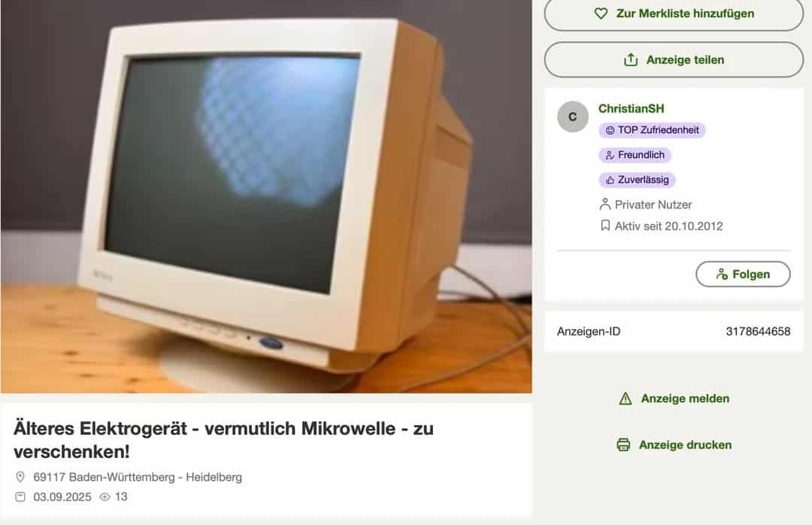The width and height of the screenshot is (812, 525).
Task: Click the ChristianSH avatar circle
Action: (572, 117)
